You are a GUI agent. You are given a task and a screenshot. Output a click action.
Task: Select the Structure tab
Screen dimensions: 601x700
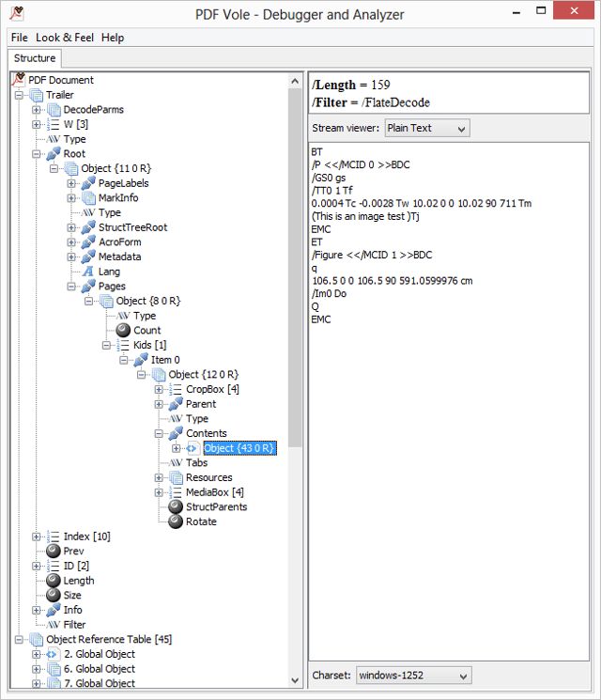point(35,58)
